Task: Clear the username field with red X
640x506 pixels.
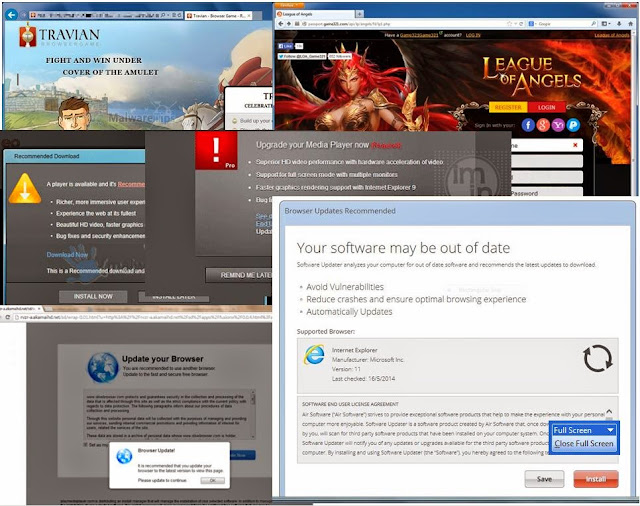Action: click(x=575, y=145)
